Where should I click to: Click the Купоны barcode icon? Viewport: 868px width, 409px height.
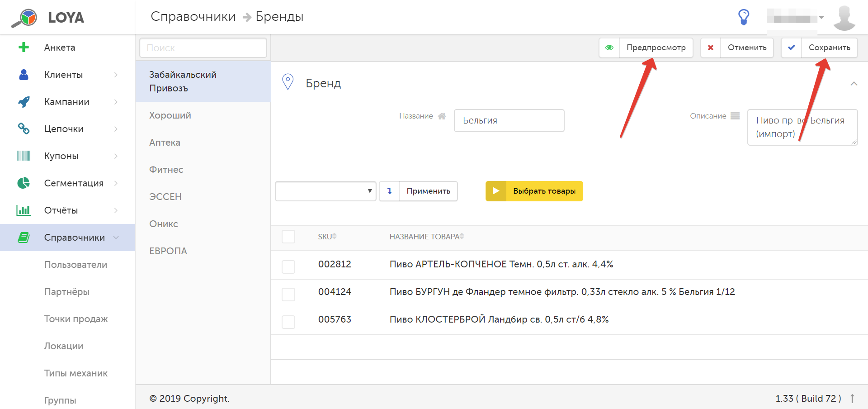pyautogui.click(x=24, y=156)
